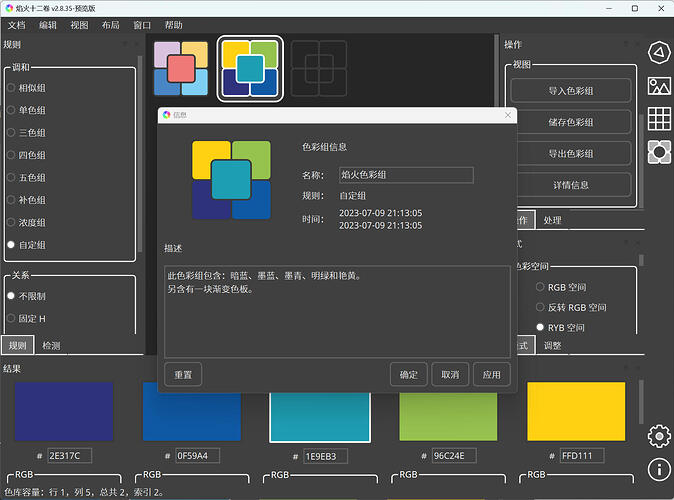Image resolution: width=674 pixels, height=500 pixels.
Task: Open the image view icon in sidebar
Action: click(x=659, y=85)
